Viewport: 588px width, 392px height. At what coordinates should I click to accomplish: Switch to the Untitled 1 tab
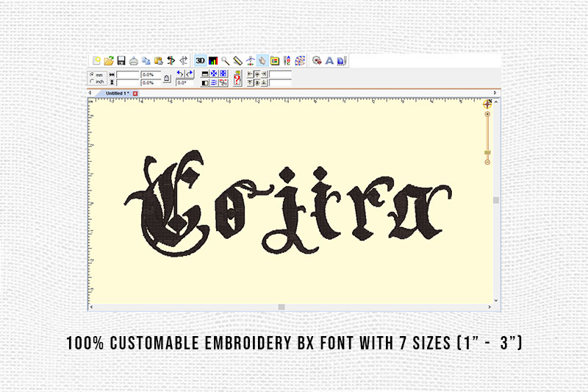click(x=117, y=93)
